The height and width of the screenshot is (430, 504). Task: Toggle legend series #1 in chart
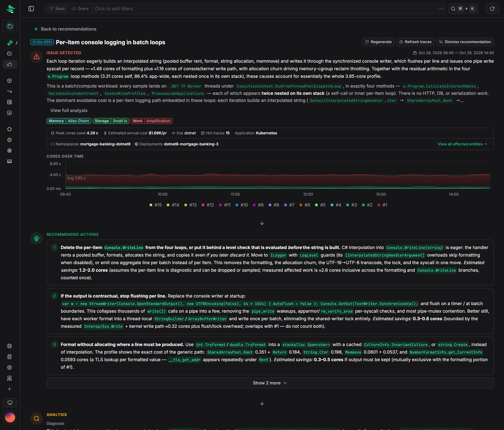coord(382,205)
